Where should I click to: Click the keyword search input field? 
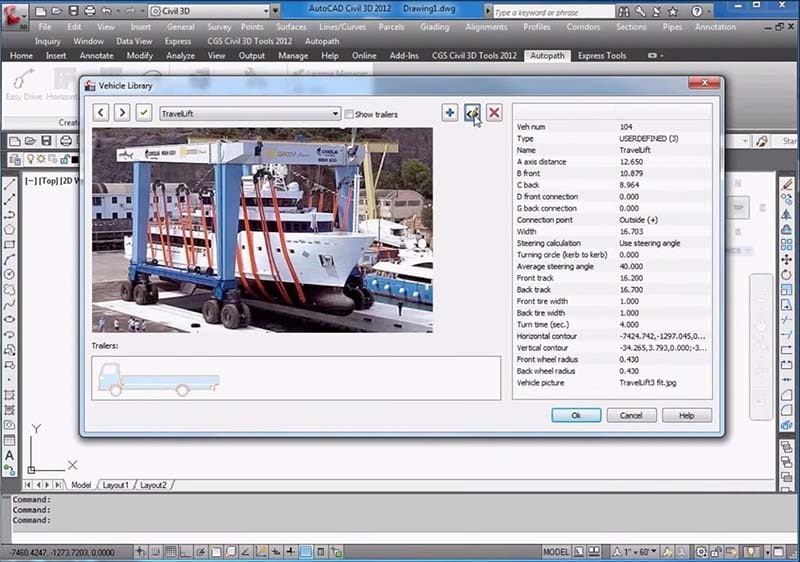(x=554, y=12)
